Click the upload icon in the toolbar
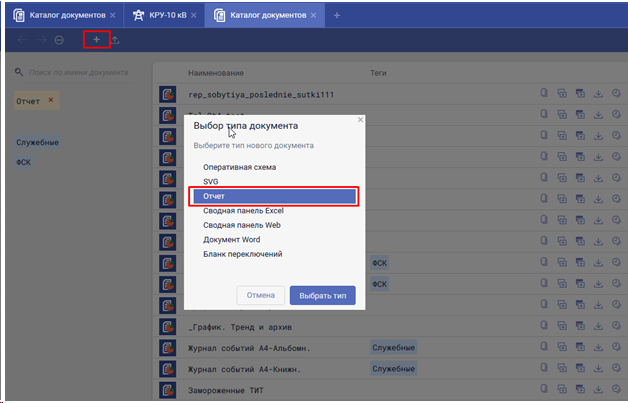Screen dimensions: 628x403 115,40
